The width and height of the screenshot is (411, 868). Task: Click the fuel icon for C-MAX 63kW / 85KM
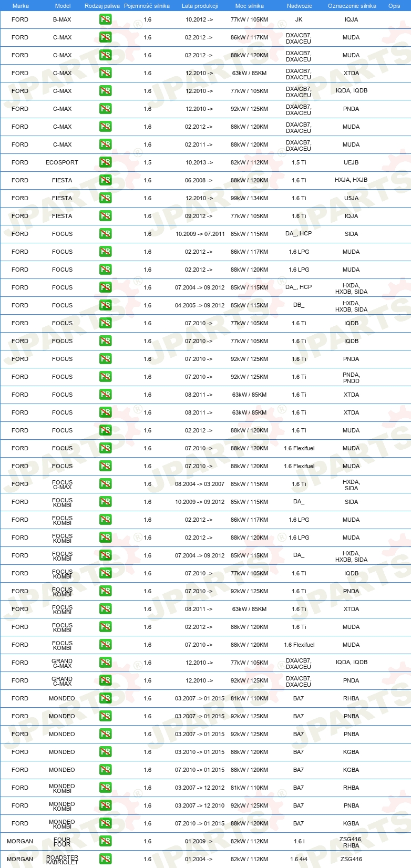105,74
